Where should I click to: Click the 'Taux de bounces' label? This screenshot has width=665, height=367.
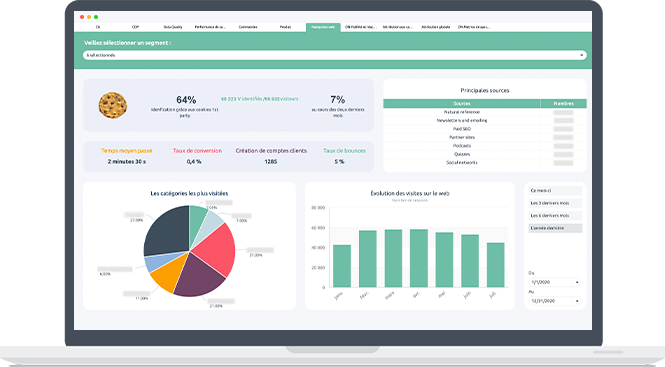[x=344, y=151]
